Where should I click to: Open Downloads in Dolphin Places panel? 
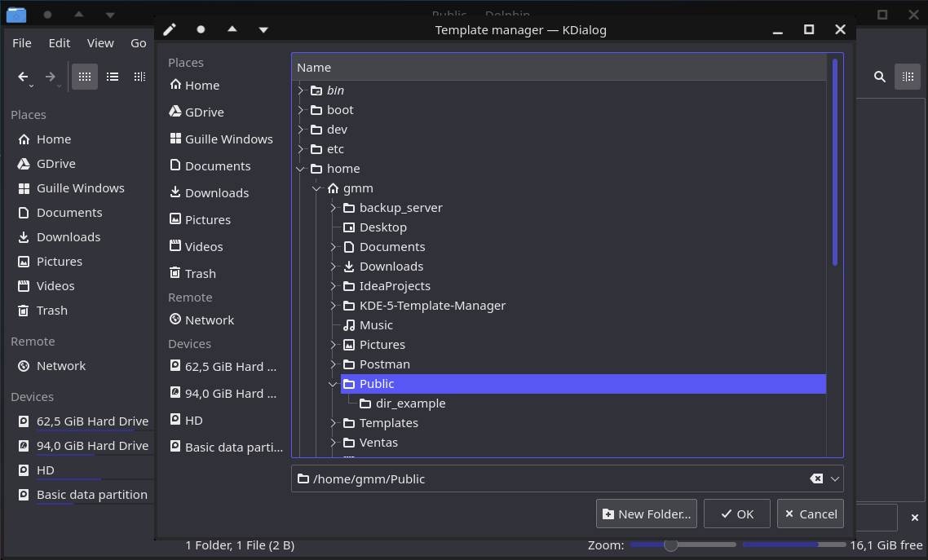click(60, 237)
